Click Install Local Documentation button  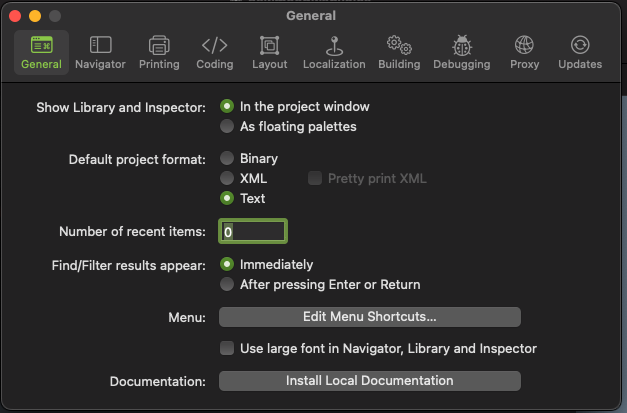point(369,381)
